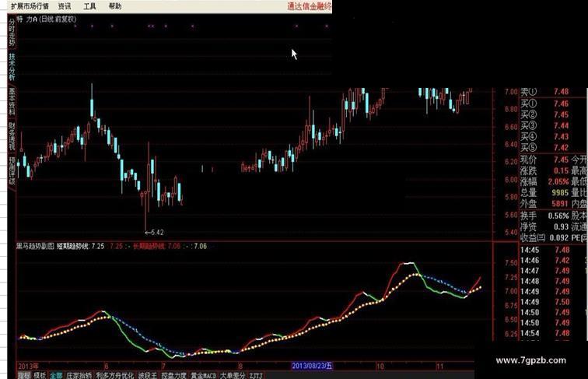The height and width of the screenshot is (379, 588).
Task: Click the 黑马趋势副图 indicator name
Action: point(35,246)
